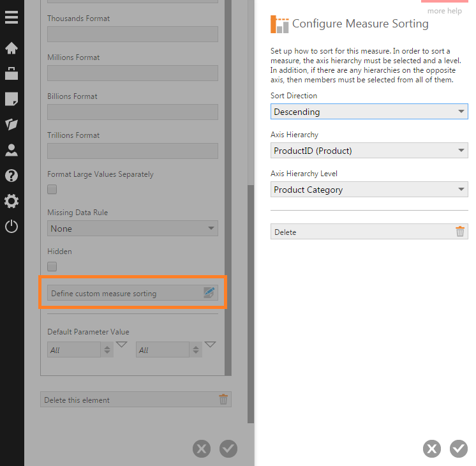Click the inner properties panel scrollbar

point(228,188)
